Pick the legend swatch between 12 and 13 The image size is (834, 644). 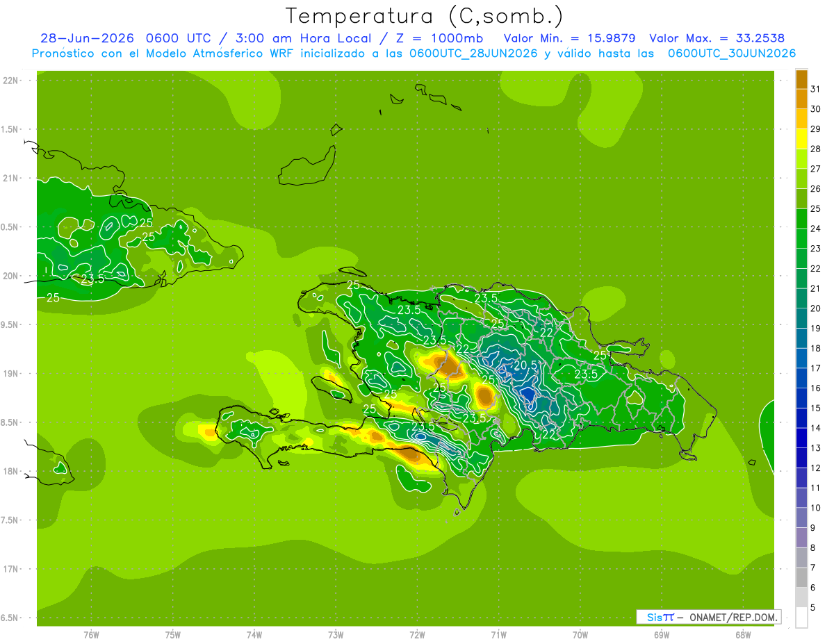[801, 459]
